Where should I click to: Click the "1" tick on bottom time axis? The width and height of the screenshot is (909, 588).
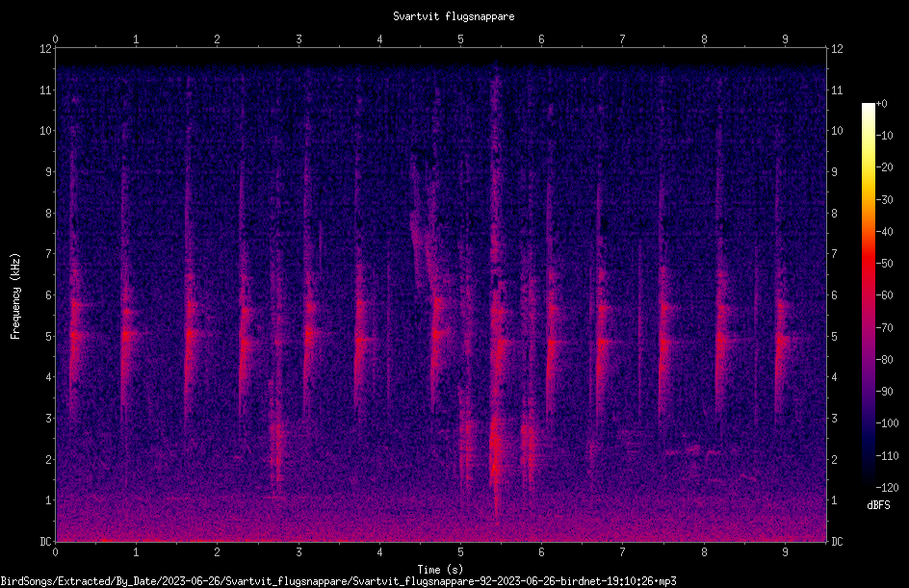click(x=136, y=552)
